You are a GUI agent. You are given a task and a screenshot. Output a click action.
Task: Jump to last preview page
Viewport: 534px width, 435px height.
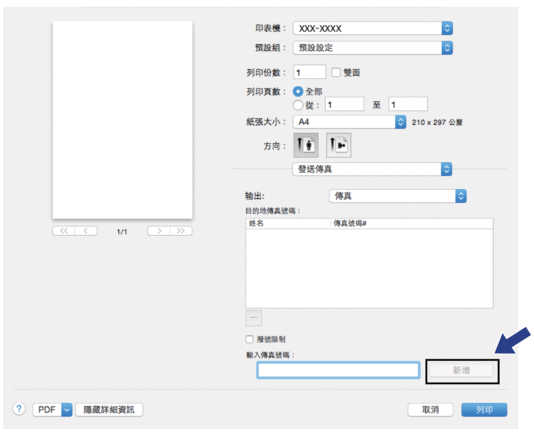[x=181, y=231]
